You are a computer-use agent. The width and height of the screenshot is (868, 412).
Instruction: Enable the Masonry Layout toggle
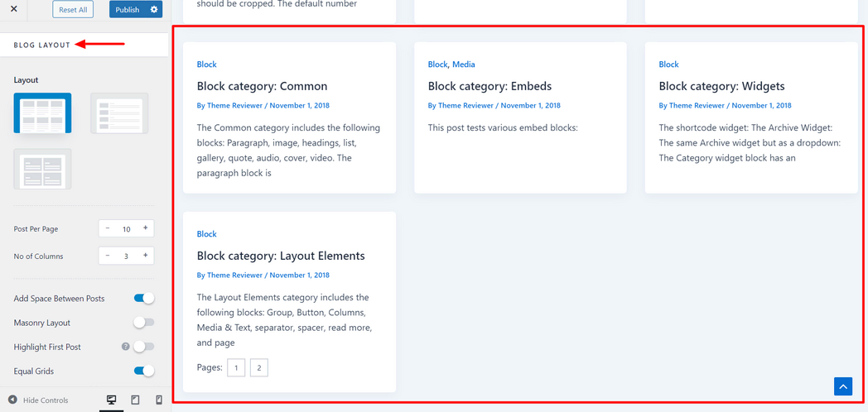(144, 323)
